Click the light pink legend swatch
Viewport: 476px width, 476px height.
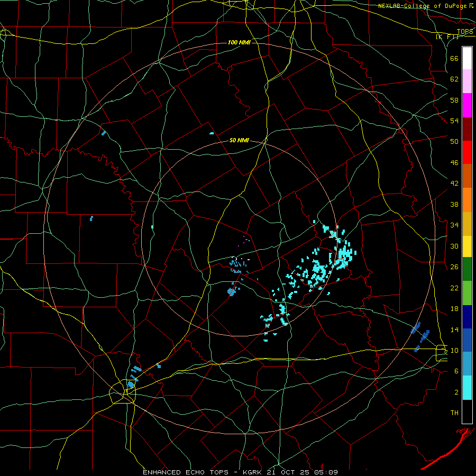(x=467, y=81)
